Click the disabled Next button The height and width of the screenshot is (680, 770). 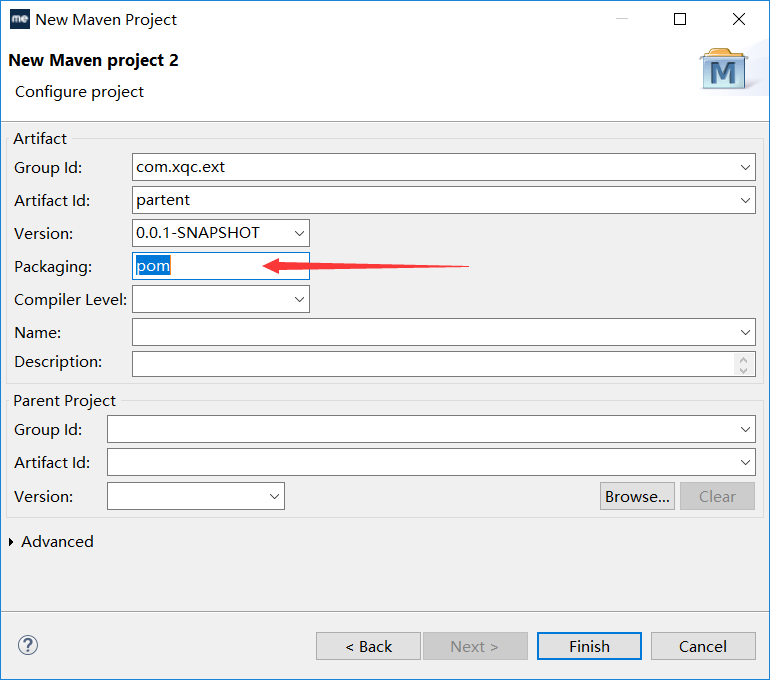(x=475, y=646)
